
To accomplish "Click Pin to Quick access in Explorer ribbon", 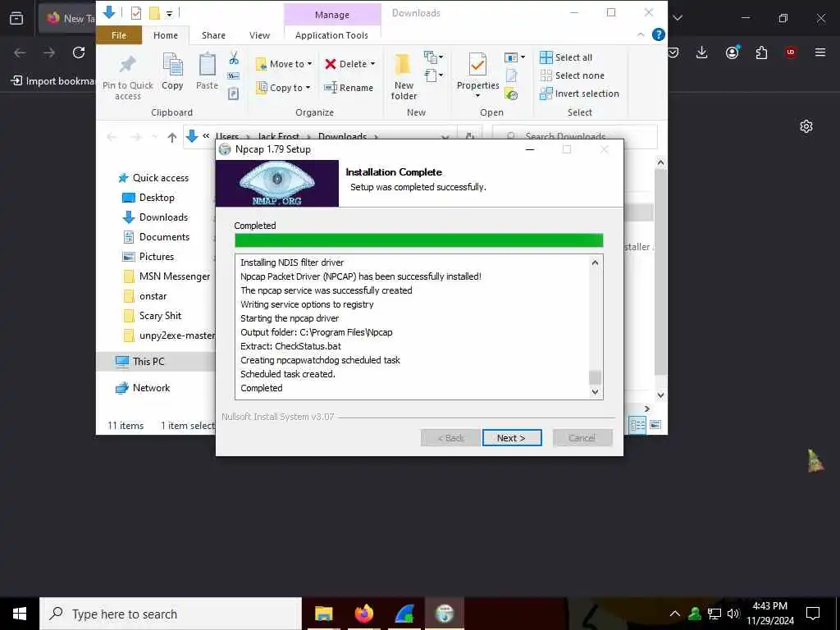I will coord(127,77).
